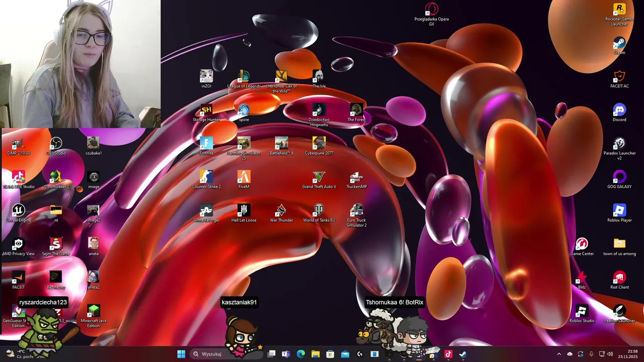Select Euro Truck Simulator 2 icon
644x362 pixels.
[356, 216]
